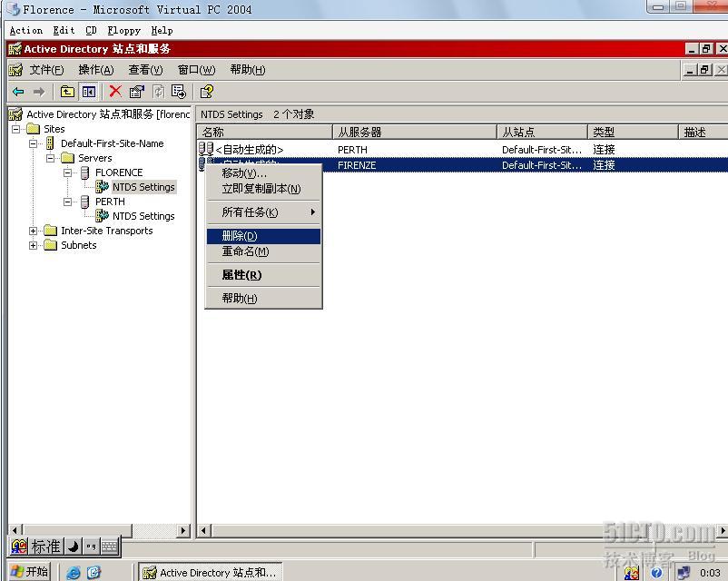
Task: Sort by the 描述 column header
Action: click(703, 133)
